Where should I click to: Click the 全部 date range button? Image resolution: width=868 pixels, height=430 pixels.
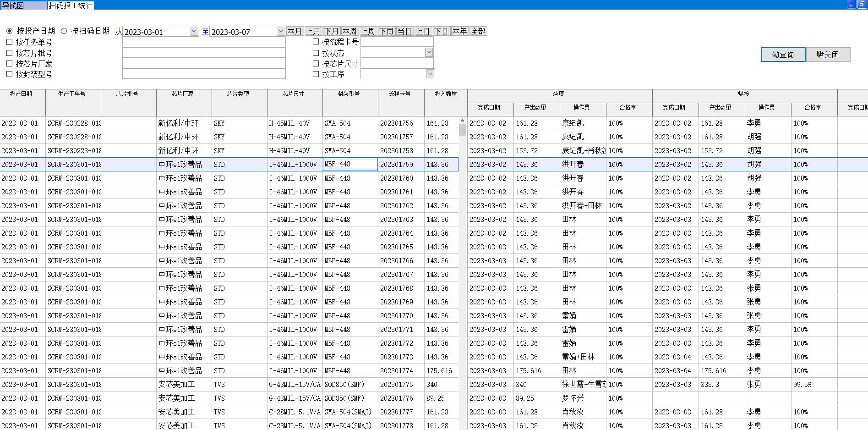[x=478, y=31]
